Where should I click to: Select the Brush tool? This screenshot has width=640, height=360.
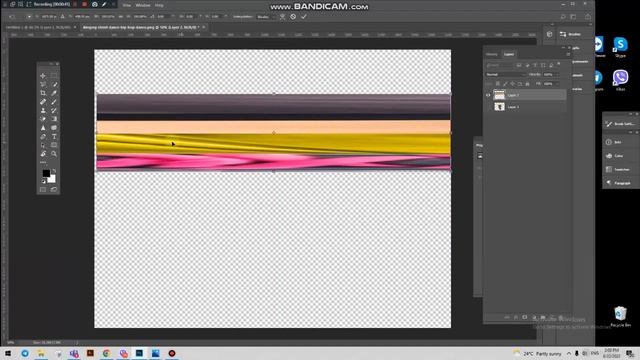pos(54,102)
